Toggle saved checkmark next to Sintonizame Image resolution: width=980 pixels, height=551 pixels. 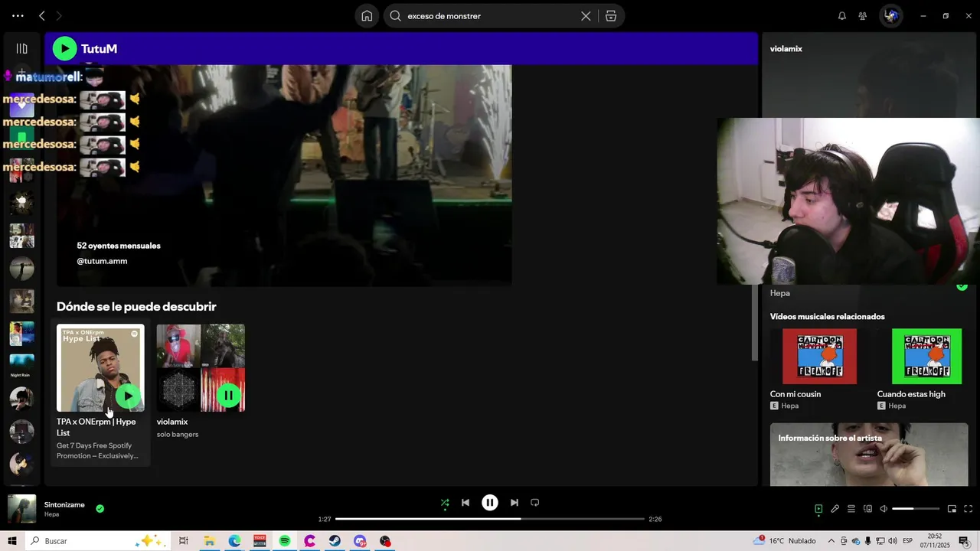click(x=100, y=508)
